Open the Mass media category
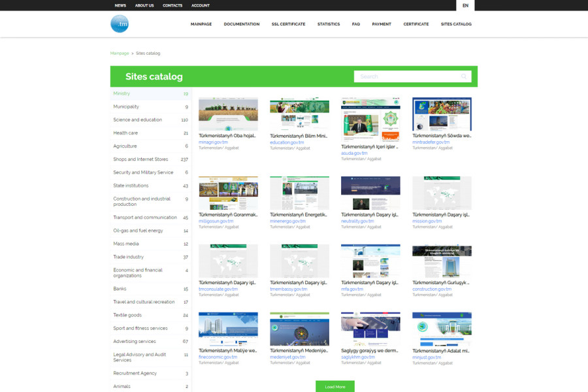Viewport: 588px width, 392px height. click(125, 244)
